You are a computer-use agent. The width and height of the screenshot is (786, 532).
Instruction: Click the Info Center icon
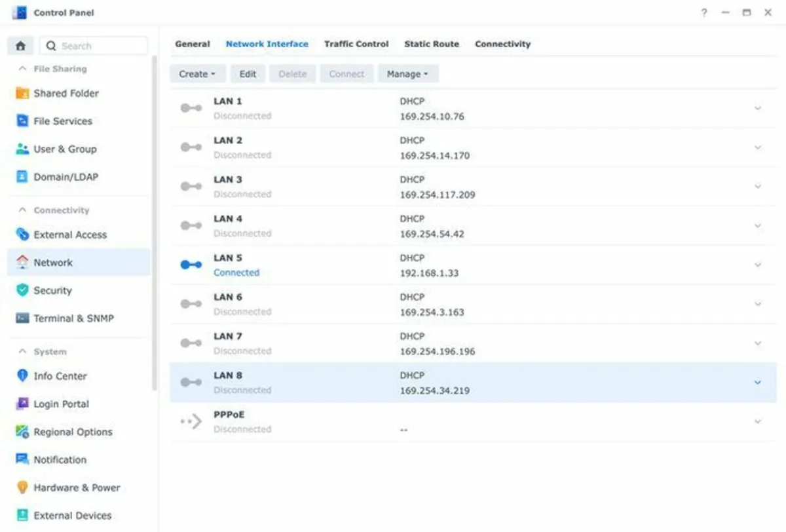coord(22,376)
